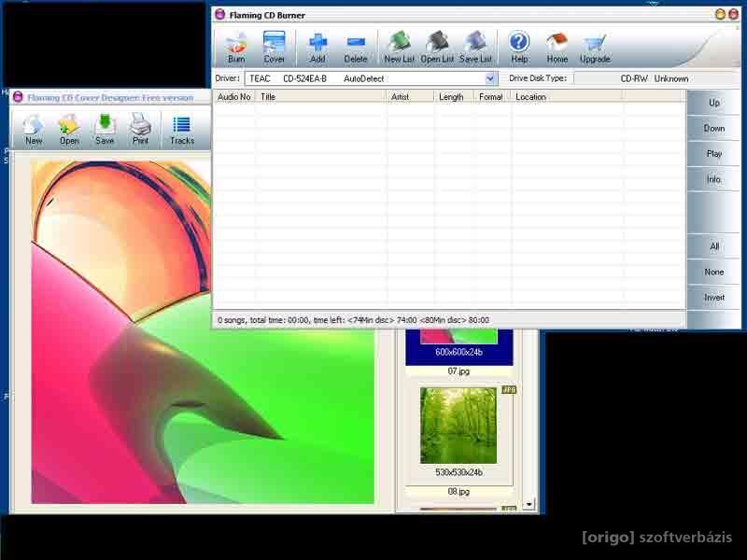Click the Flaming CD Burner title icon
Screen dimensions: 747x560
[x=219, y=15]
